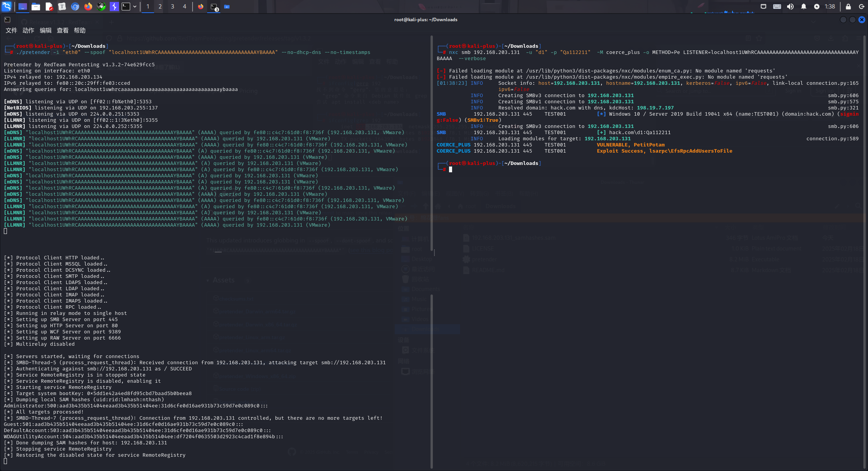The height and width of the screenshot is (471, 868).
Task: Switch to workspace 4
Action: (x=184, y=7)
